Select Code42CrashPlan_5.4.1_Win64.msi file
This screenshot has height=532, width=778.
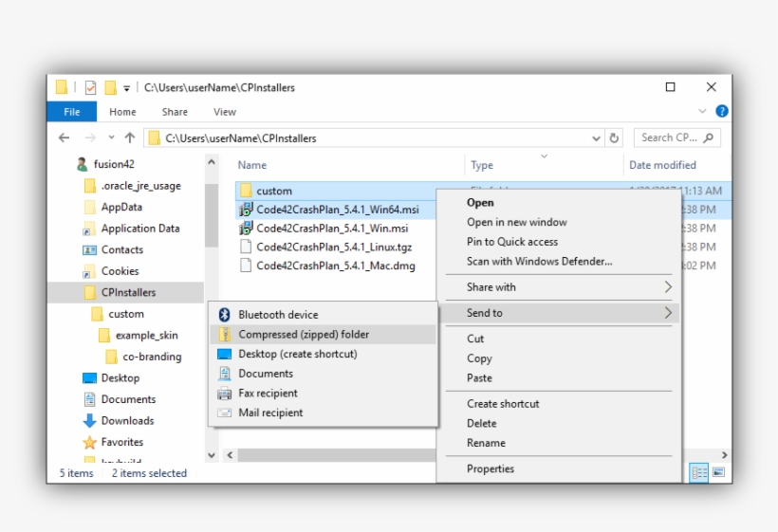(338, 210)
